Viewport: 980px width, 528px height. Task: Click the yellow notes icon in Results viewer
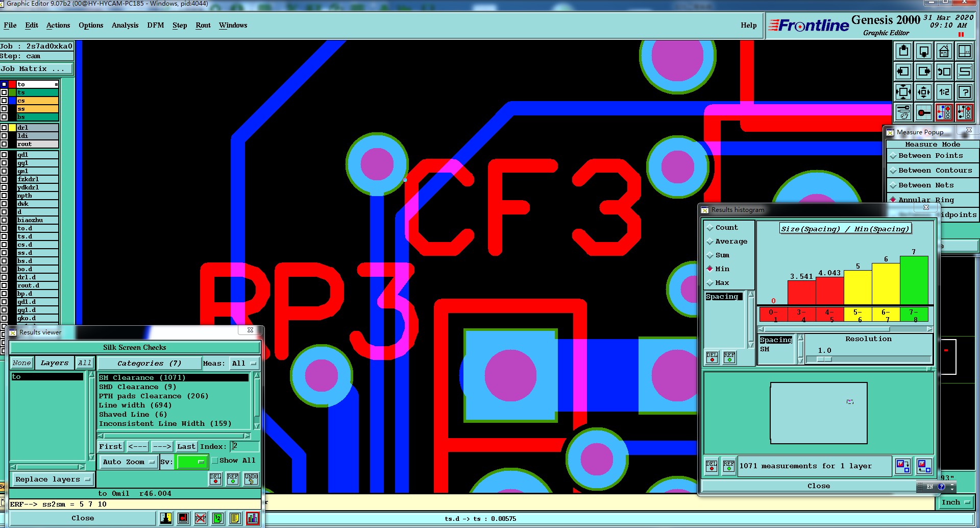click(235, 518)
